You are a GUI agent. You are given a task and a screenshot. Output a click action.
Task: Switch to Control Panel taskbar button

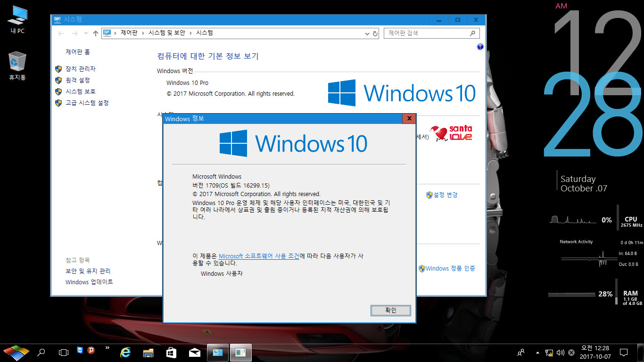218,352
